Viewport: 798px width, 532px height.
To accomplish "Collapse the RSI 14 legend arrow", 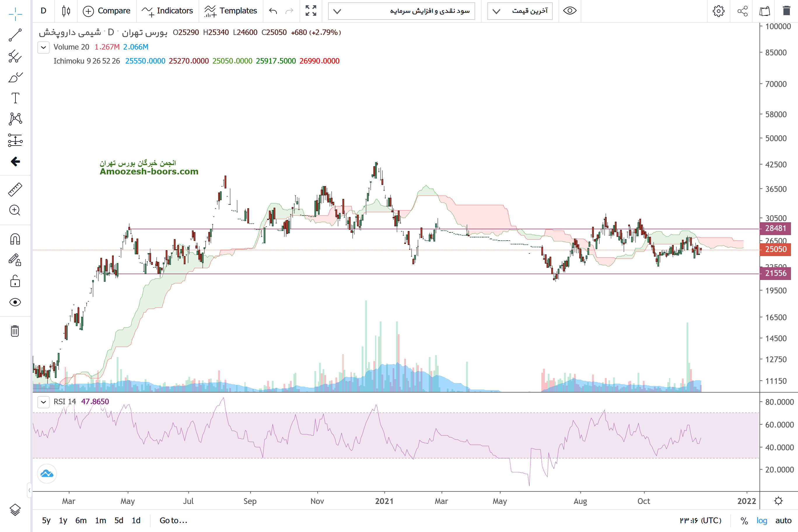I will click(x=43, y=402).
